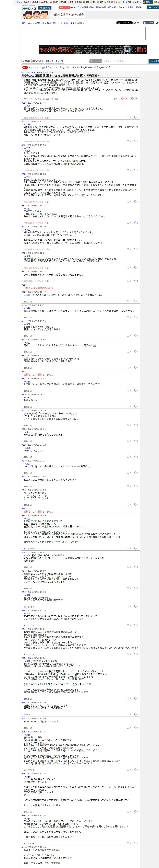Select 四国 in the region navigation bar
Screen dimensions: 159x868
129,2
